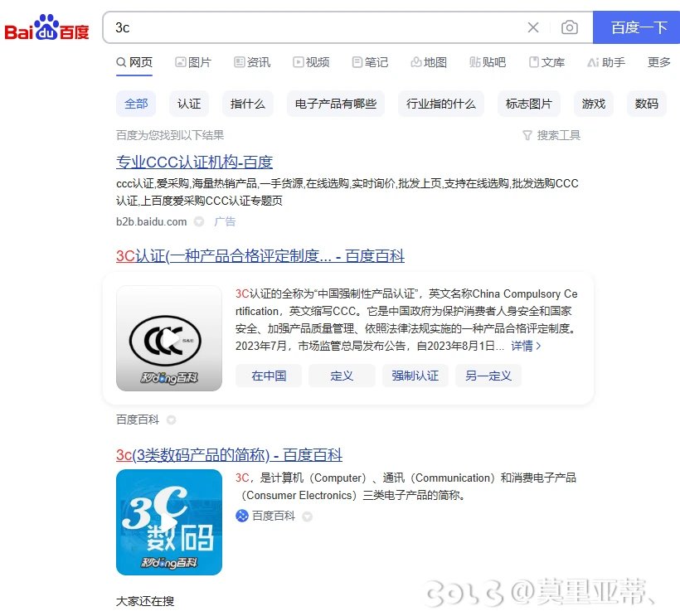Switch to the 视频 tab
This screenshot has width=680, height=616.
click(311, 62)
